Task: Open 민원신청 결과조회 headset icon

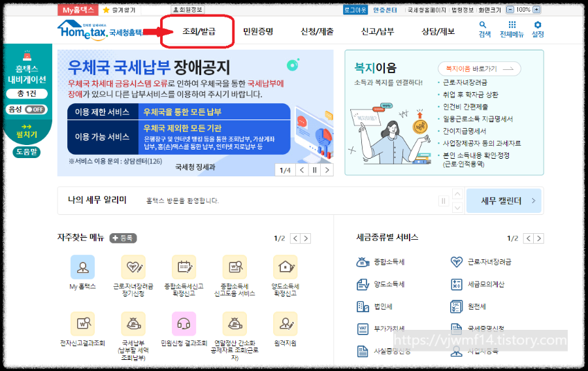Action: coord(184,323)
